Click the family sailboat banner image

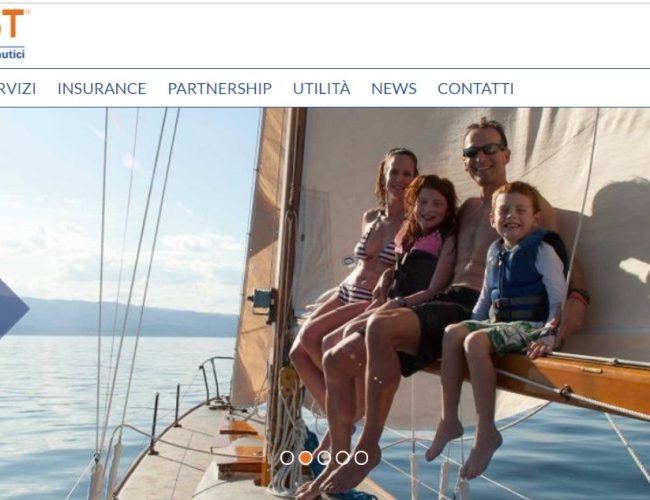[325, 303]
